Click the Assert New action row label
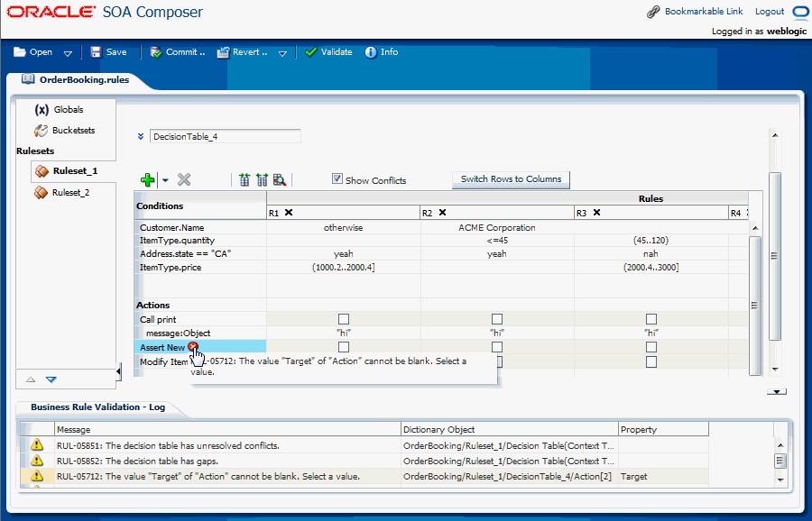Viewport: 812px width, 521px height. pos(162,348)
